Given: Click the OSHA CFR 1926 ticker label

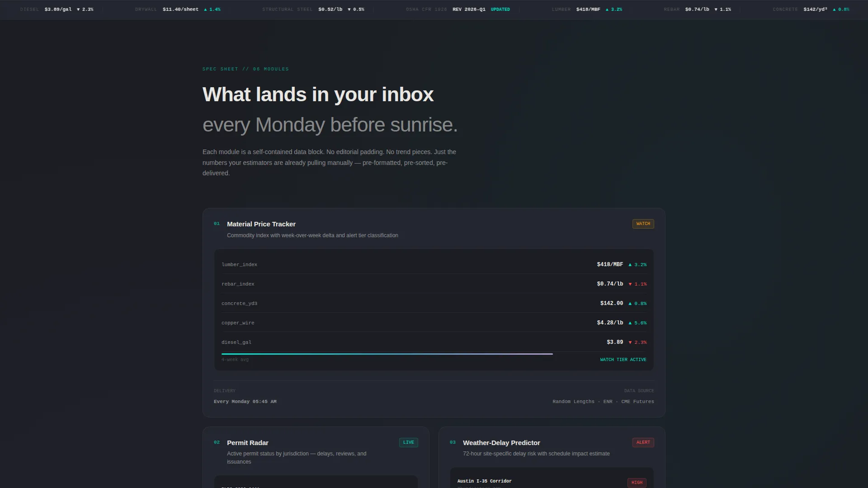Looking at the screenshot, I should (426, 9).
